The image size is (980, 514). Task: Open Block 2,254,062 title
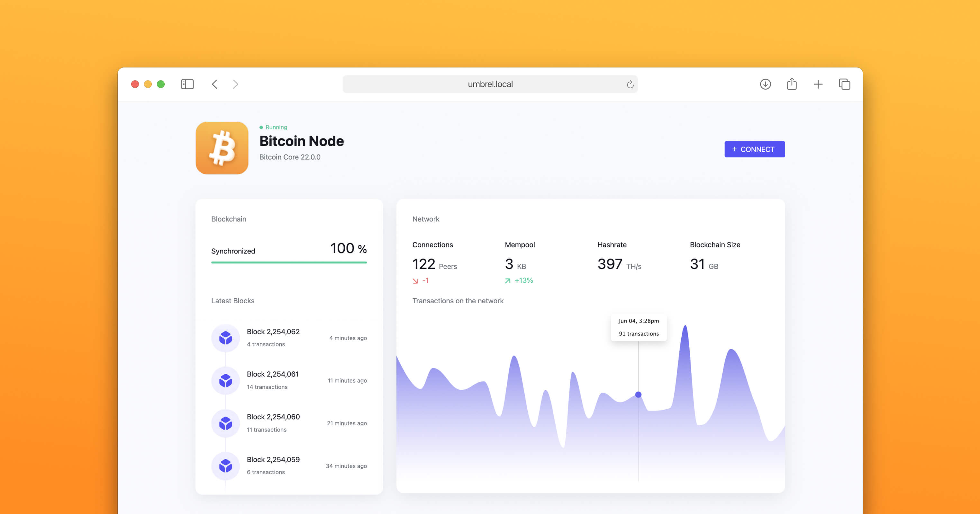click(x=273, y=332)
